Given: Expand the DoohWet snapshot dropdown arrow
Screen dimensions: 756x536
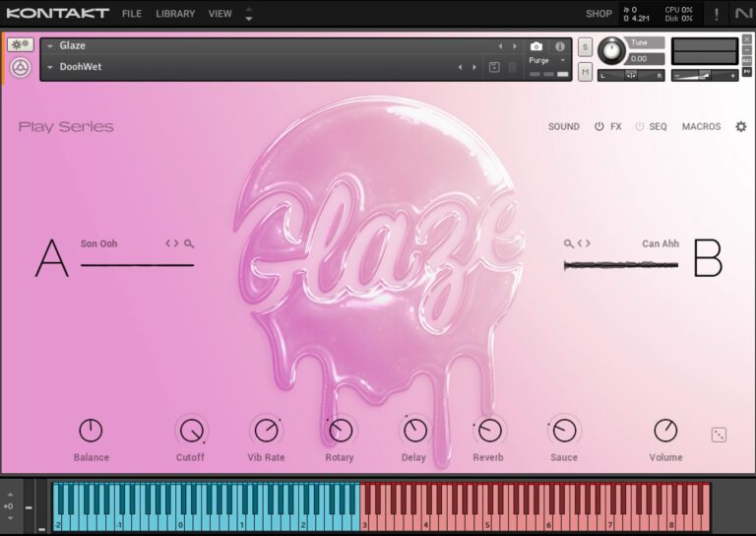Looking at the screenshot, I should (x=49, y=67).
